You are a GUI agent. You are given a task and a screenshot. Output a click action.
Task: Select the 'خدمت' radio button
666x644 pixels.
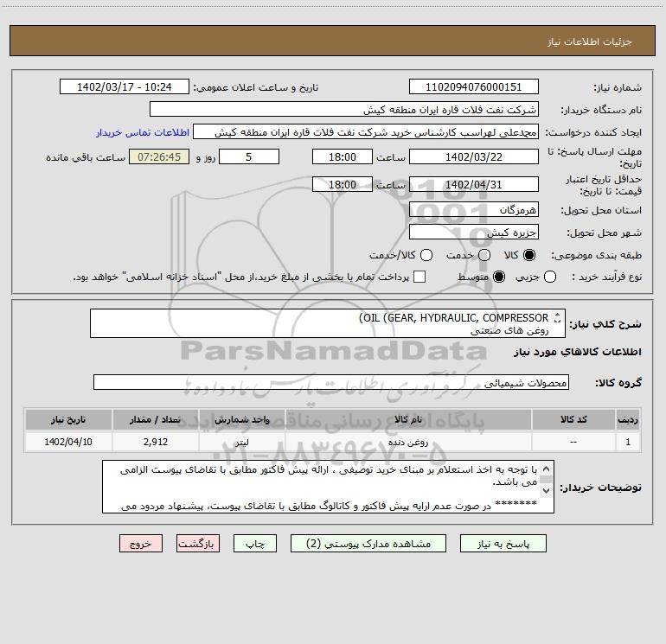click(484, 255)
